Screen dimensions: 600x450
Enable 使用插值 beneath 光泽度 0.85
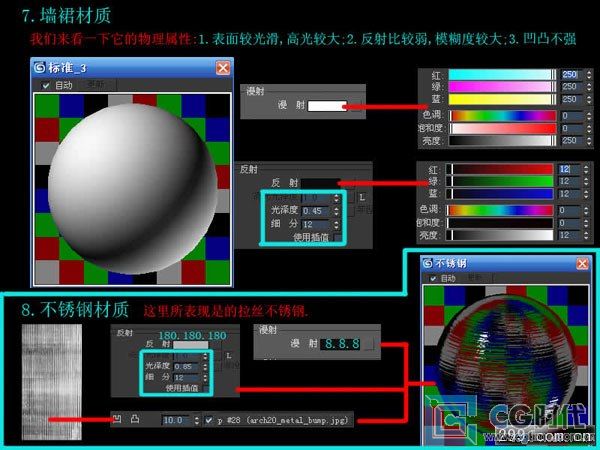point(206,388)
